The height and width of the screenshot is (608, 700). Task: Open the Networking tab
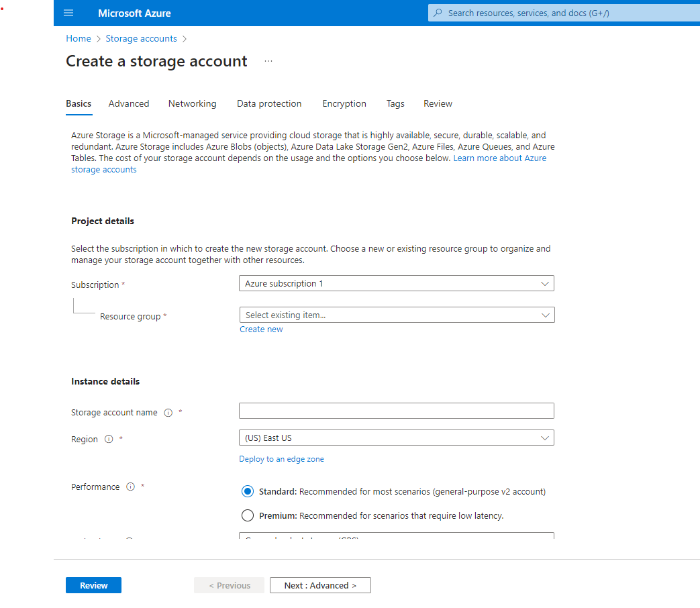tap(193, 103)
